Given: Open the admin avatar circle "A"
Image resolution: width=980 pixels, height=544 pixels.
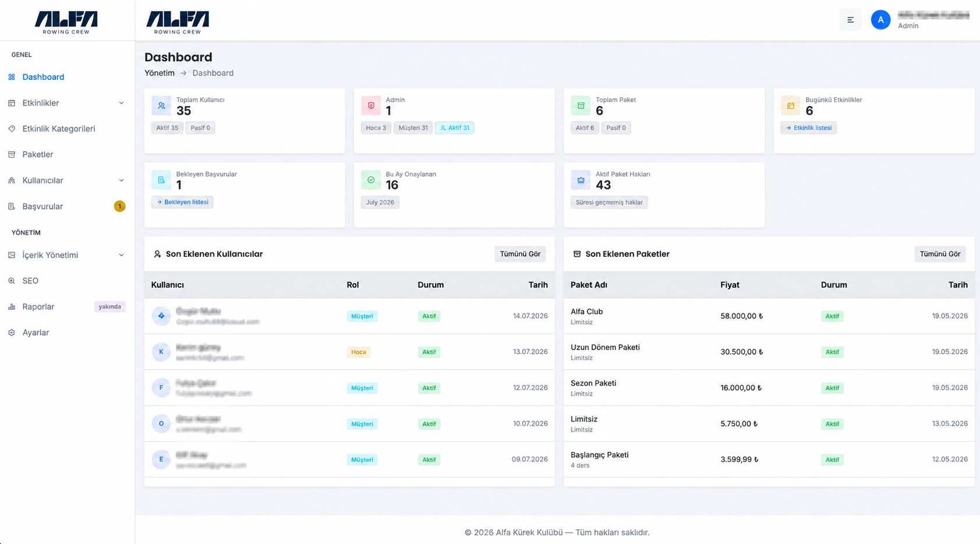Looking at the screenshot, I should [880, 20].
